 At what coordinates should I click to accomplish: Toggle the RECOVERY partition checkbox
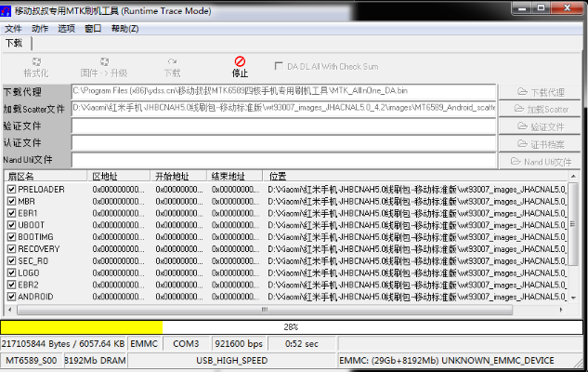pyautogui.click(x=11, y=248)
